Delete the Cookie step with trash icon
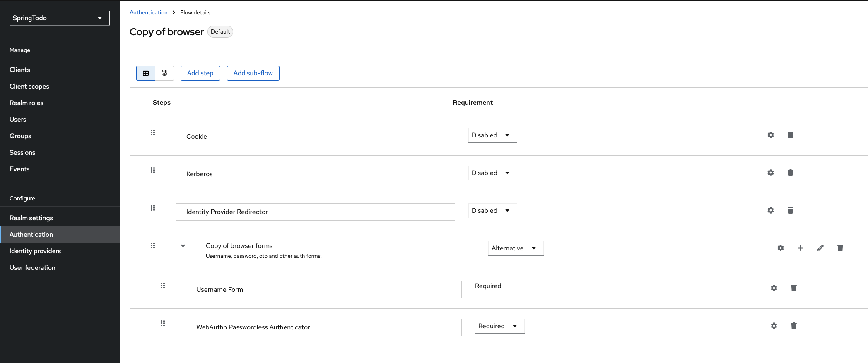Screen dimensions: 868x363 [791, 135]
